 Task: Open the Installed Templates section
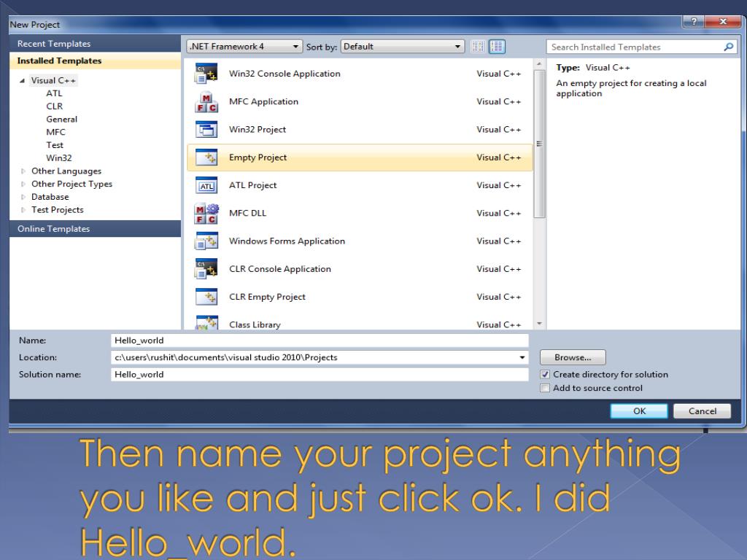[95, 61]
